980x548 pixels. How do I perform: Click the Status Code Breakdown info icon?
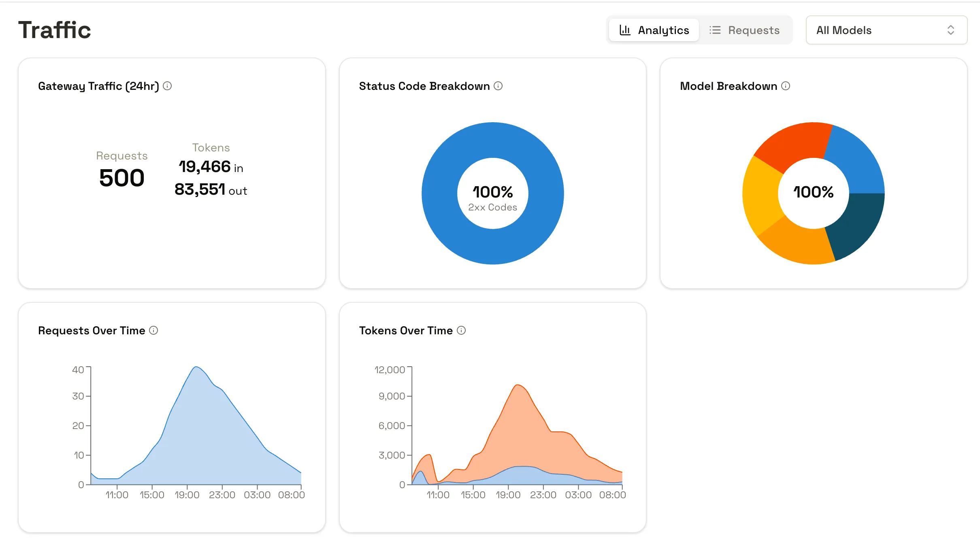tap(498, 86)
